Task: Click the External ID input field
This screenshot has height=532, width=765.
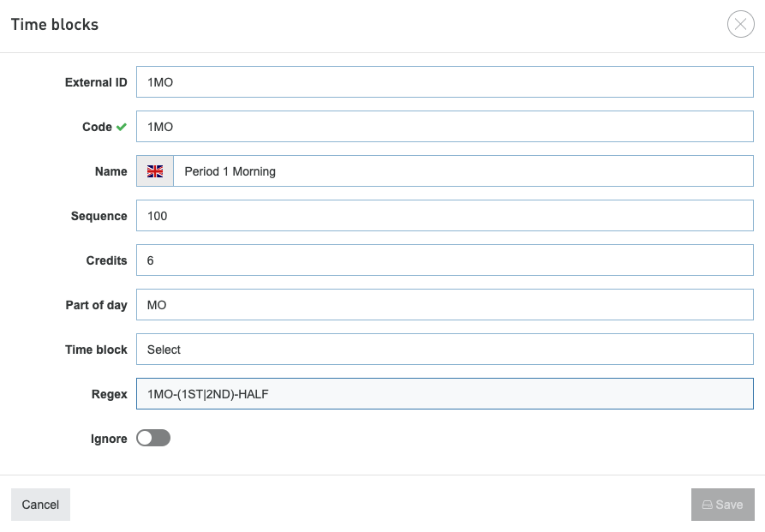Action: (x=445, y=82)
